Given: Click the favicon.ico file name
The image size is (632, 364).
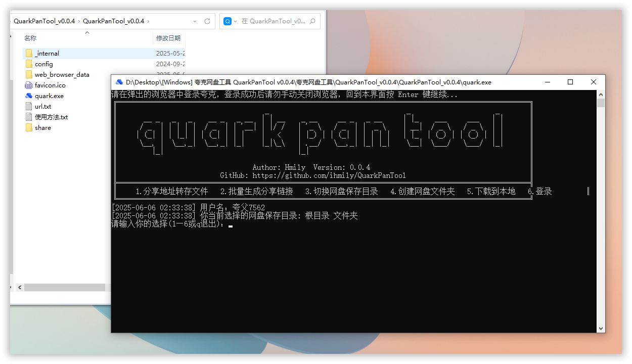Looking at the screenshot, I should (50, 85).
